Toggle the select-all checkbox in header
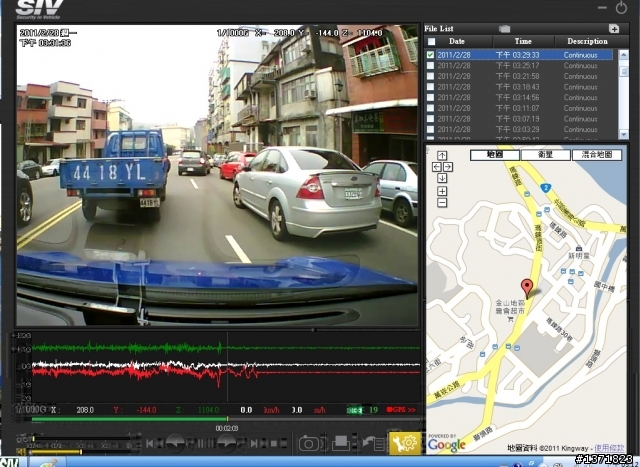 [431, 41]
